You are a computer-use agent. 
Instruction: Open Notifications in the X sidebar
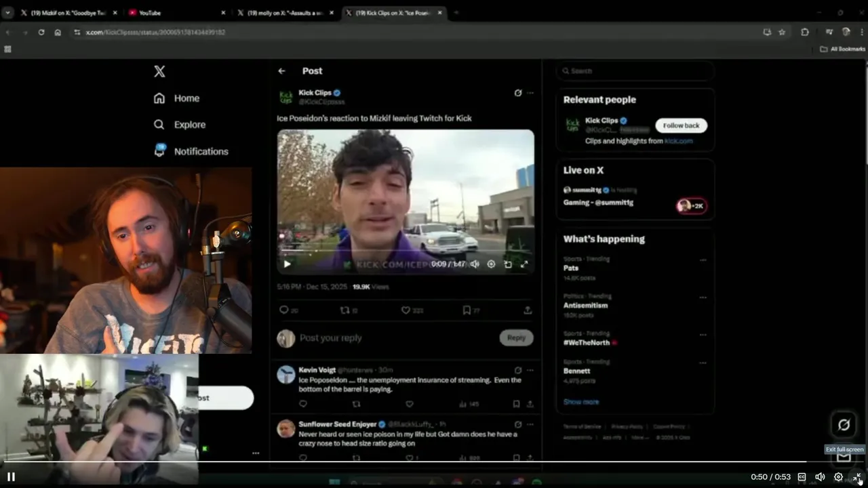point(191,151)
